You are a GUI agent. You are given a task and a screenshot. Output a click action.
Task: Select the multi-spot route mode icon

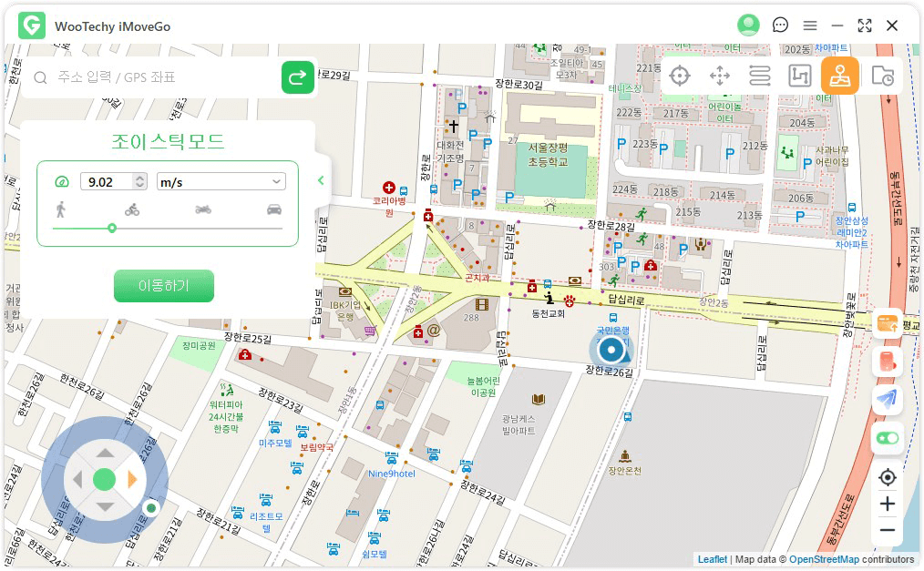tap(799, 76)
